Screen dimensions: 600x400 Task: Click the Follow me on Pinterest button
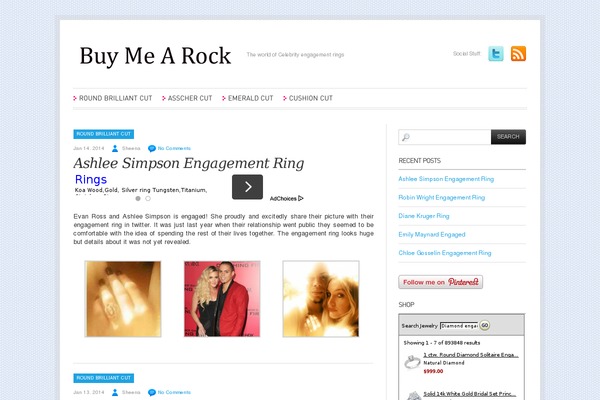pos(440,282)
